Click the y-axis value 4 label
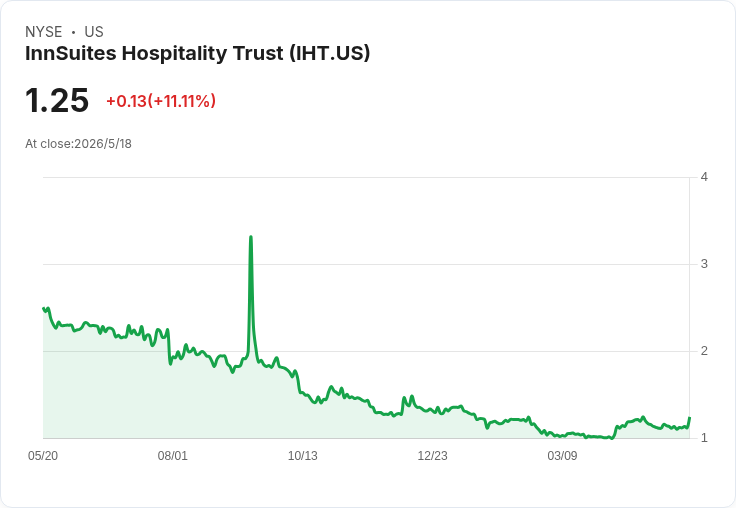 click(704, 177)
